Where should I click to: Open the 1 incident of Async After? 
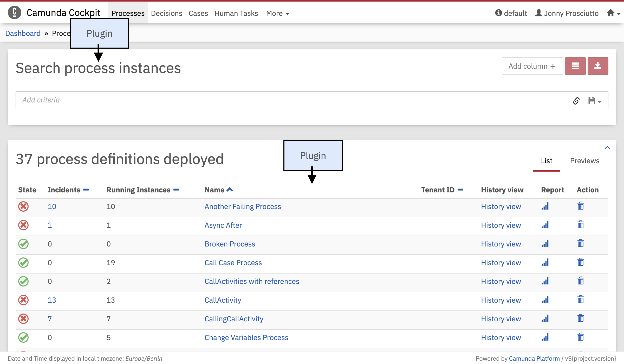[x=50, y=225]
